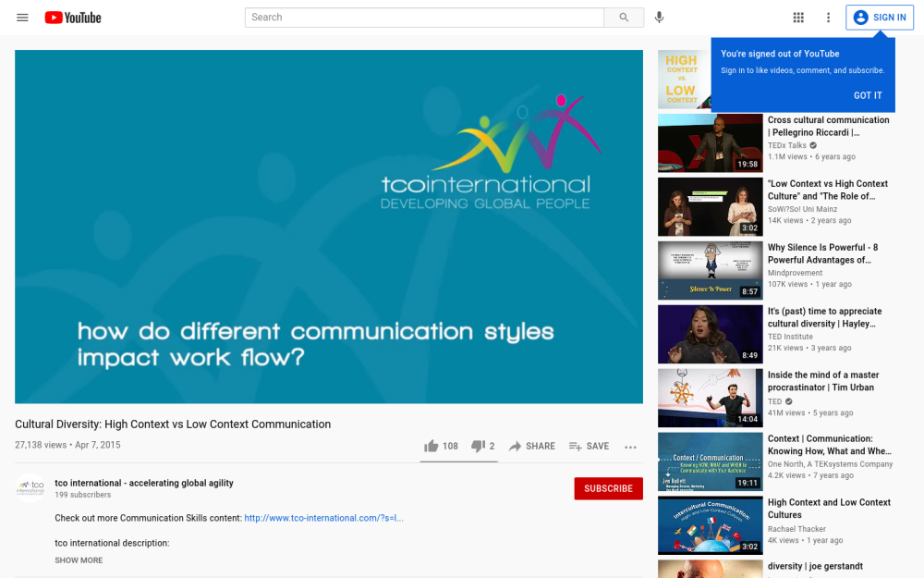
Task: Open Context Communication 19:11 video thumbnail
Action: coord(710,461)
